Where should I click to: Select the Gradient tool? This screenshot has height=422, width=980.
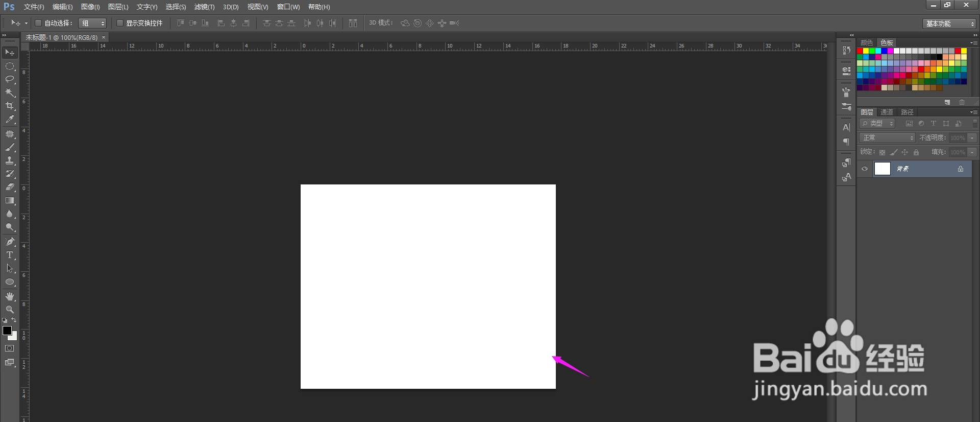tap(10, 200)
